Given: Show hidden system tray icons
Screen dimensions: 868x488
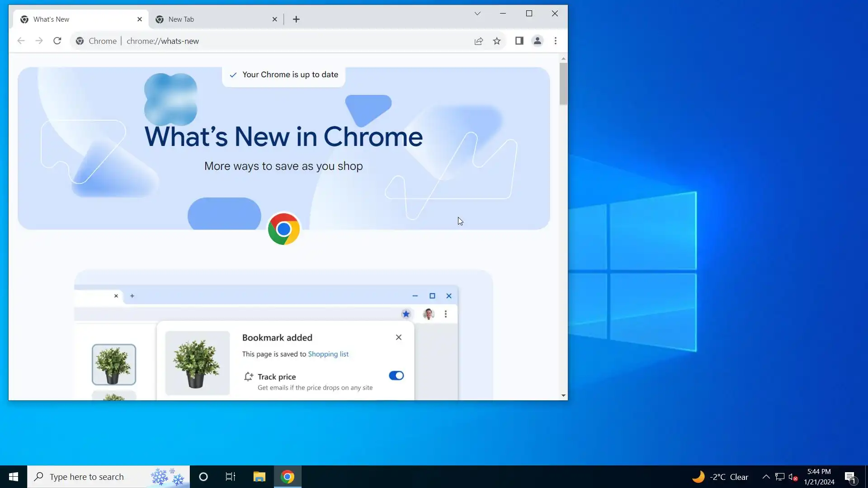Looking at the screenshot, I should tap(766, 477).
